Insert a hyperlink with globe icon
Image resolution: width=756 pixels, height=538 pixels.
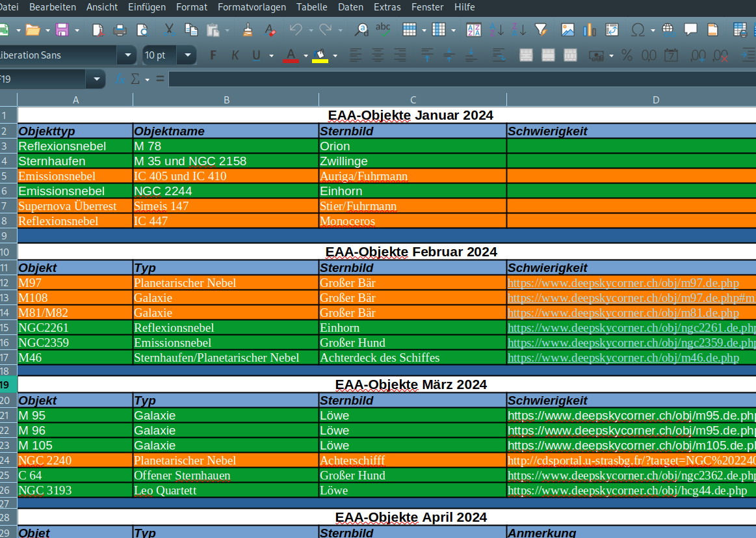[668, 31]
